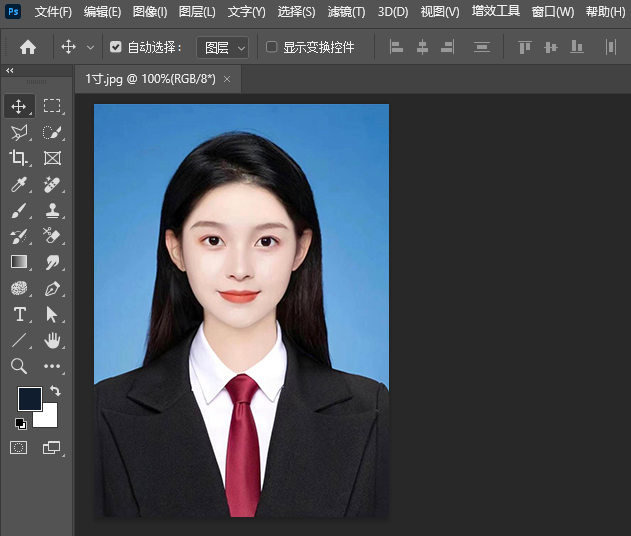This screenshot has height=536, width=631.
Task: Open the 文件(F) menu
Action: [54, 12]
